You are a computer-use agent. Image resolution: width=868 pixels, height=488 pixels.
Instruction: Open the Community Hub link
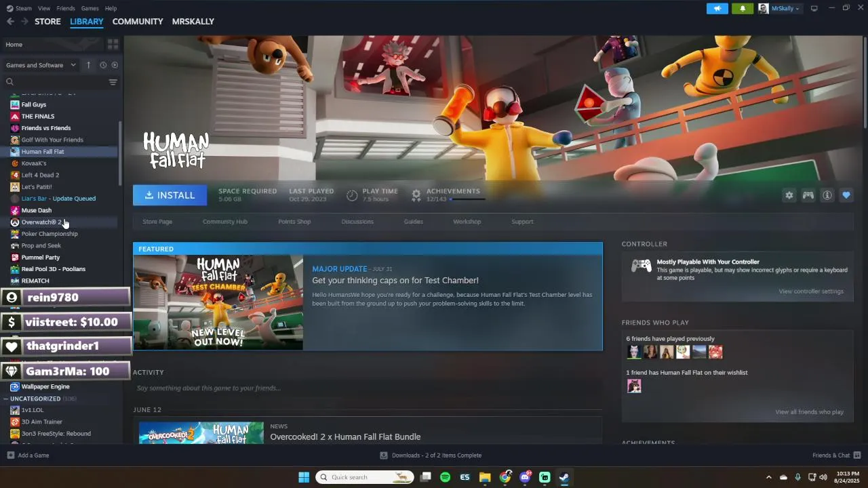[x=225, y=222]
